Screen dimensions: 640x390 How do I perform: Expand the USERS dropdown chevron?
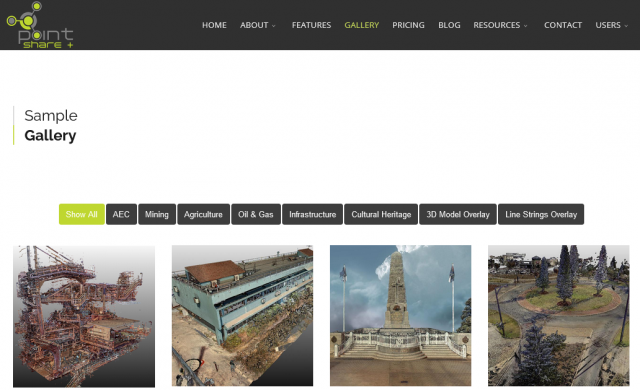626,26
